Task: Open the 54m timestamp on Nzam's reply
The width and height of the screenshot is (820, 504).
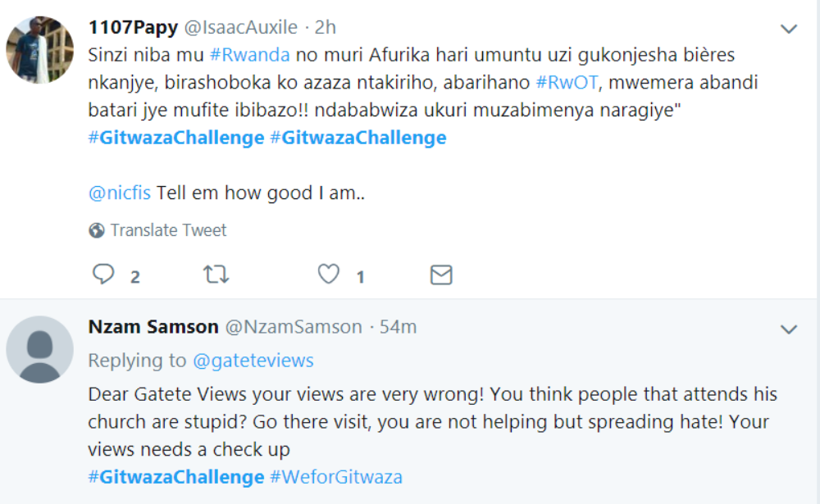Action: pyautogui.click(x=398, y=327)
